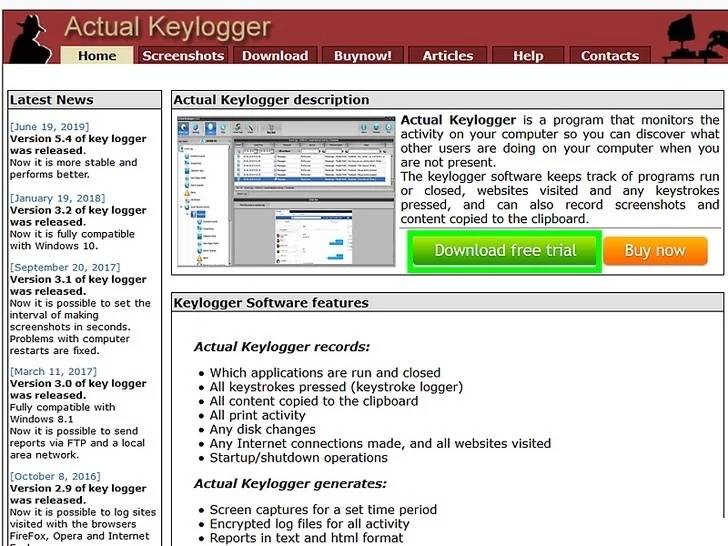Click the Actual Keylogger site title

[x=167, y=26]
